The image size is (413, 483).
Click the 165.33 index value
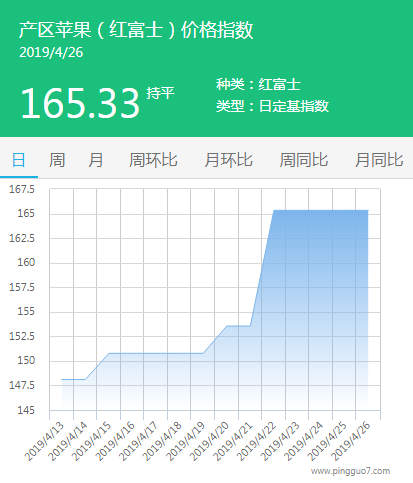[x=80, y=103]
